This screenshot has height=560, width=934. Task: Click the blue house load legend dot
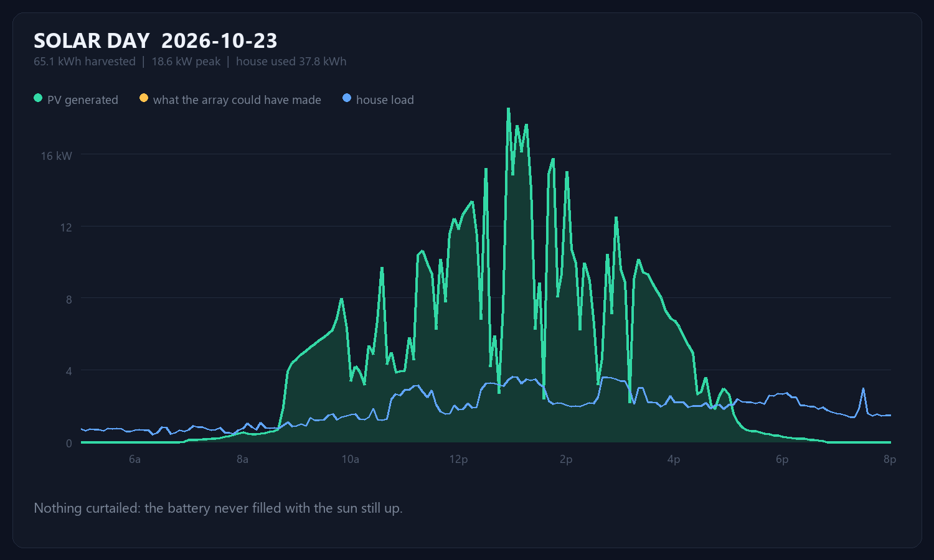tap(347, 98)
